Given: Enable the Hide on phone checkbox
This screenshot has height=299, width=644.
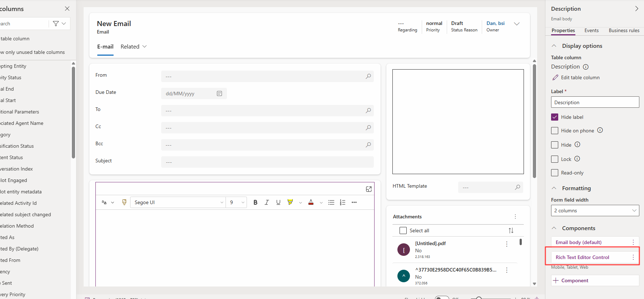Looking at the screenshot, I should [555, 131].
